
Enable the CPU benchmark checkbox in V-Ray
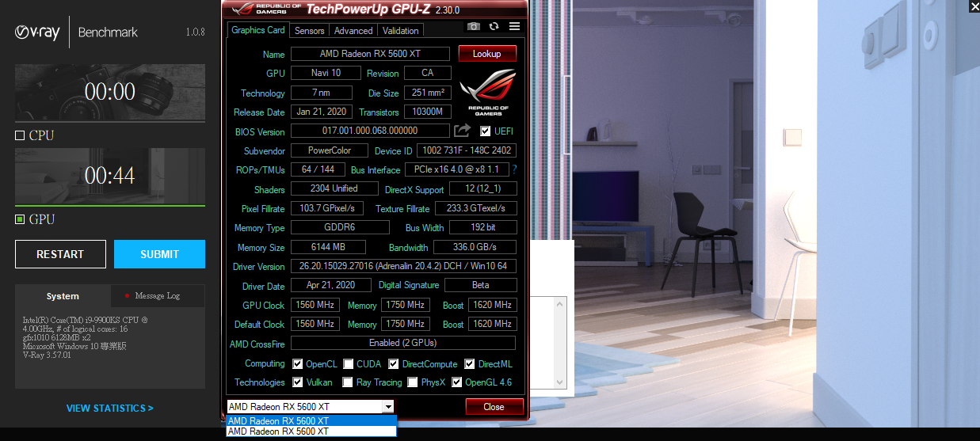point(20,135)
